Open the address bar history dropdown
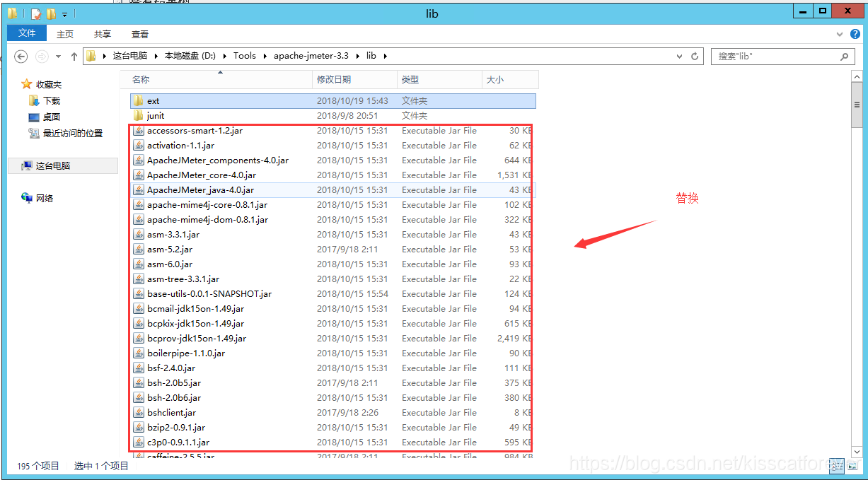The image size is (868, 480). [680, 56]
